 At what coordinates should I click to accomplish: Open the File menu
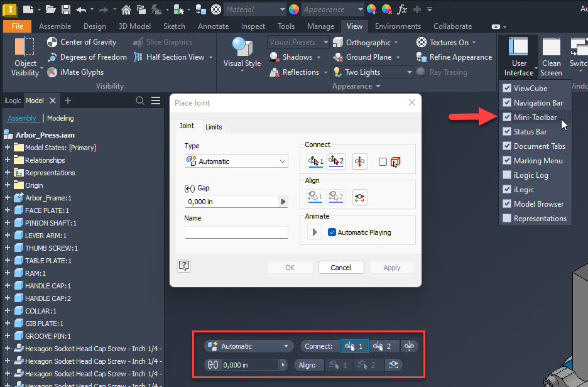[17, 26]
